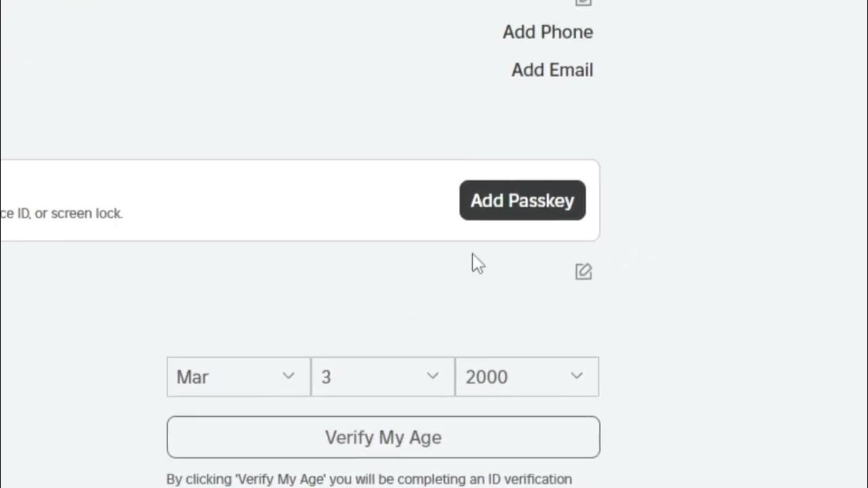Image resolution: width=868 pixels, height=488 pixels.
Task: Click the ID verification disclaimer text
Action: point(369,479)
